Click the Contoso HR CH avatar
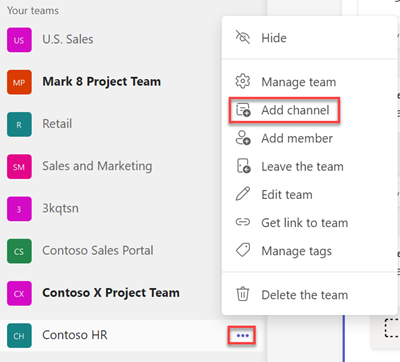Screen dimensions: 400x362 (19, 336)
